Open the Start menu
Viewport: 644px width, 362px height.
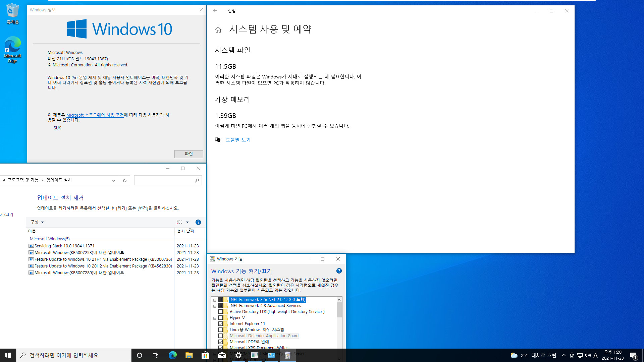8,355
